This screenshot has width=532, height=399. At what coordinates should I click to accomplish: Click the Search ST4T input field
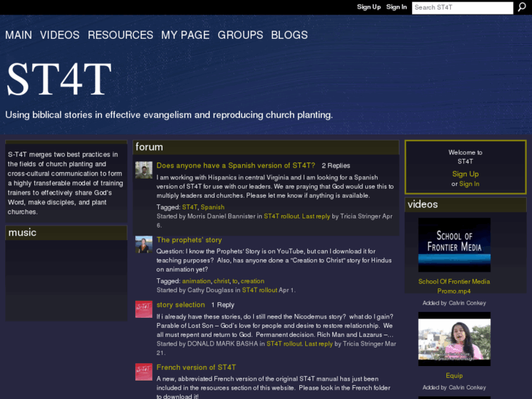pyautogui.click(x=462, y=7)
